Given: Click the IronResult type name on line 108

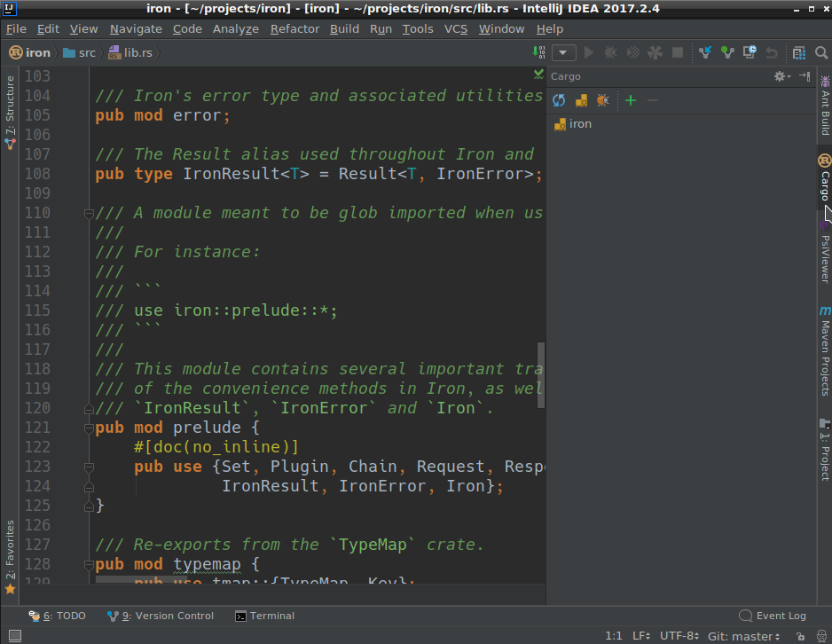Looking at the screenshot, I should tap(232, 174).
